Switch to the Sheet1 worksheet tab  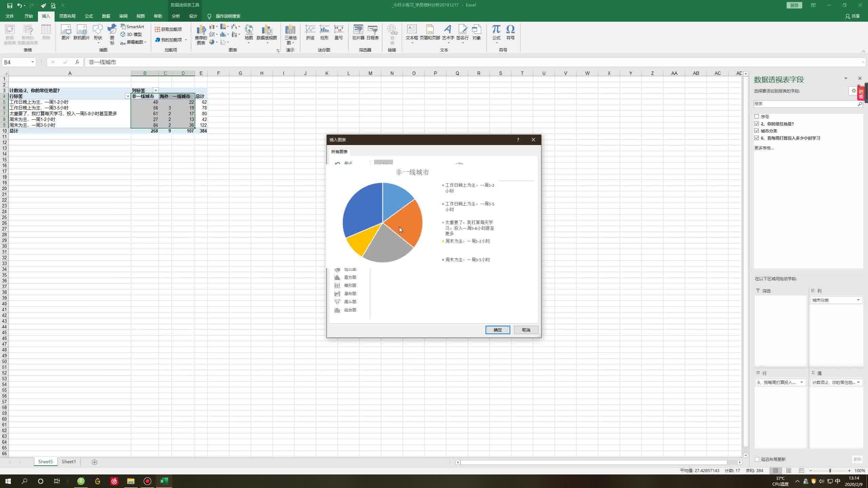[68, 462]
